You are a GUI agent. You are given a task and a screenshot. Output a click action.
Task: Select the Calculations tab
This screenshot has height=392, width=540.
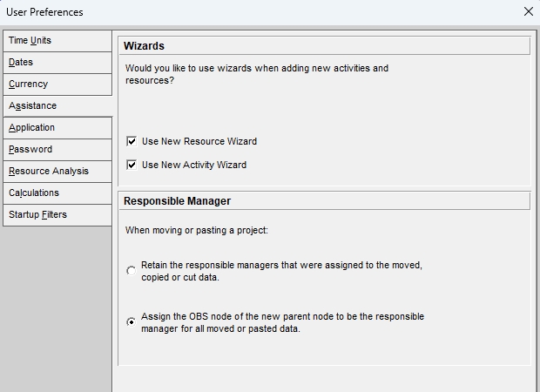(x=57, y=193)
